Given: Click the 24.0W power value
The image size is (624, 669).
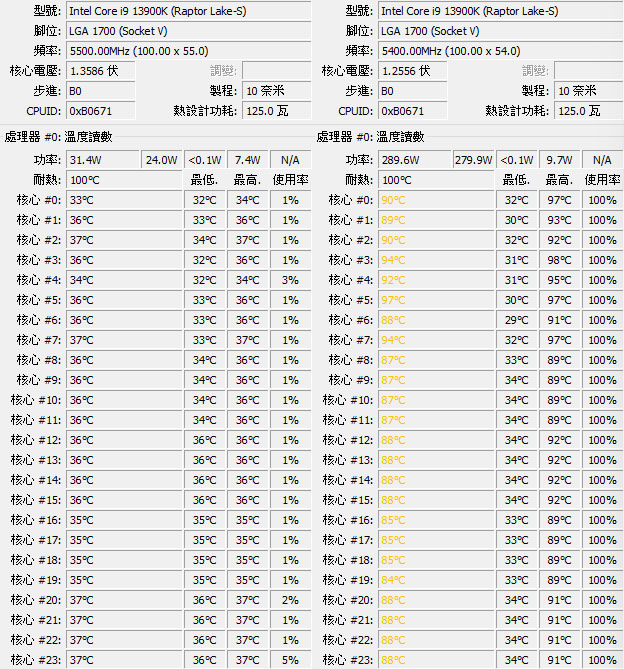Looking at the screenshot, I should [x=162, y=160].
